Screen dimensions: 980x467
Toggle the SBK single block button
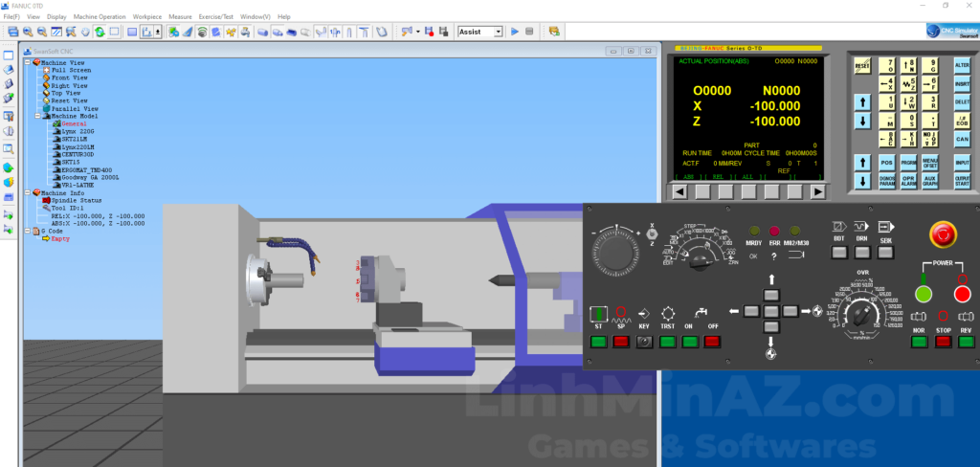click(885, 252)
